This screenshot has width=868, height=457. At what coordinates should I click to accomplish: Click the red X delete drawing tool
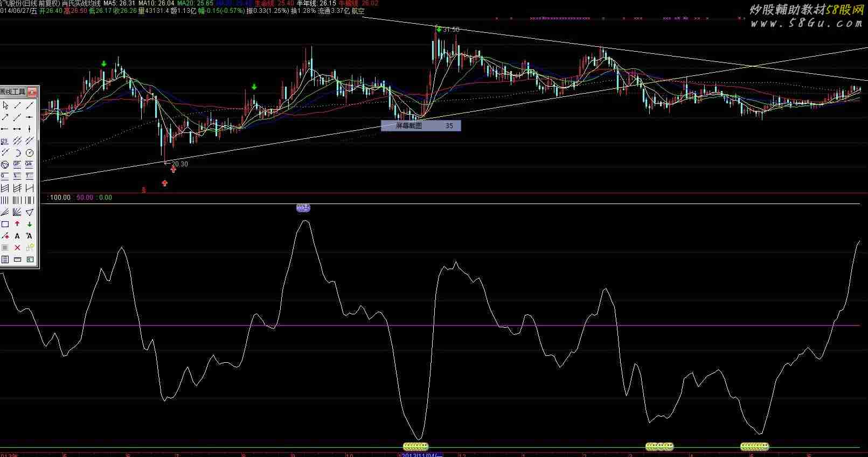click(17, 248)
